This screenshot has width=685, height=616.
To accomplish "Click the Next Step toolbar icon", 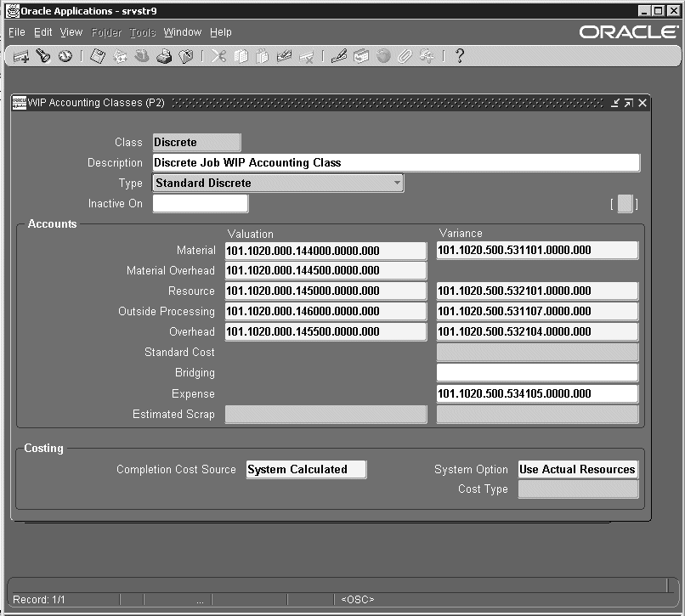I will [x=120, y=56].
